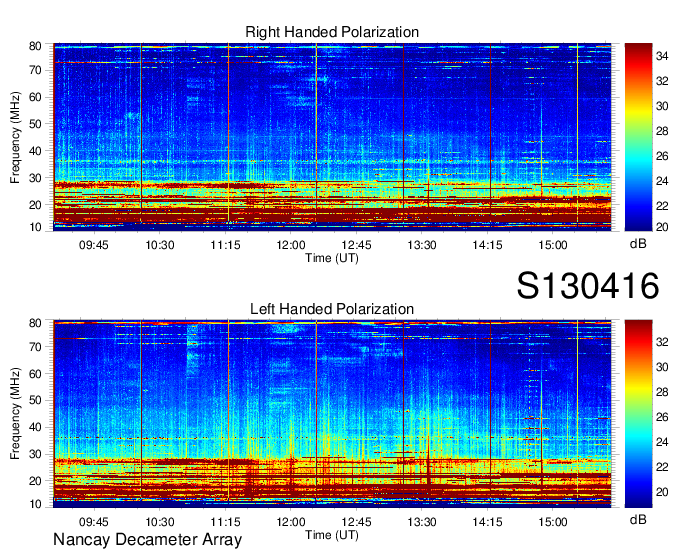Click the 13:30 time tick of top plot
Screen dimensions: 680x552
(422, 245)
